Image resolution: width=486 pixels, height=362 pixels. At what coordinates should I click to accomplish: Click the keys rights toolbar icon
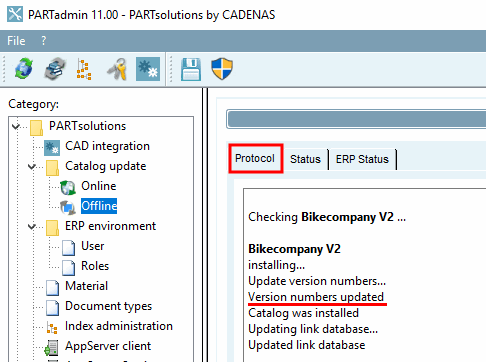tap(117, 69)
